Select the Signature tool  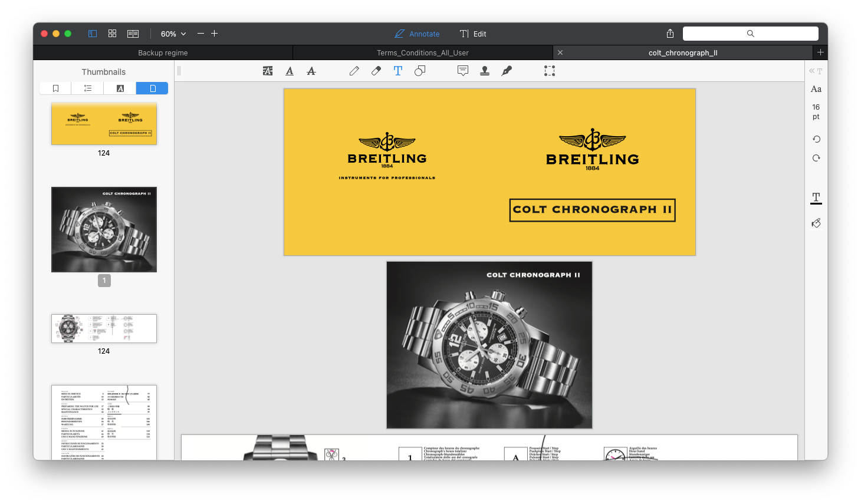pyautogui.click(x=507, y=71)
